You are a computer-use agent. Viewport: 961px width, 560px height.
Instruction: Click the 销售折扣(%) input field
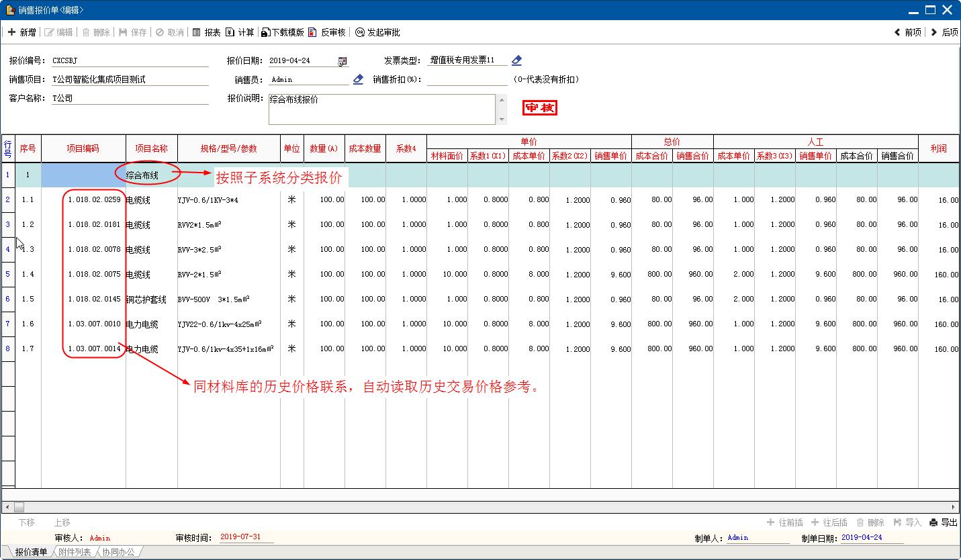pos(467,80)
